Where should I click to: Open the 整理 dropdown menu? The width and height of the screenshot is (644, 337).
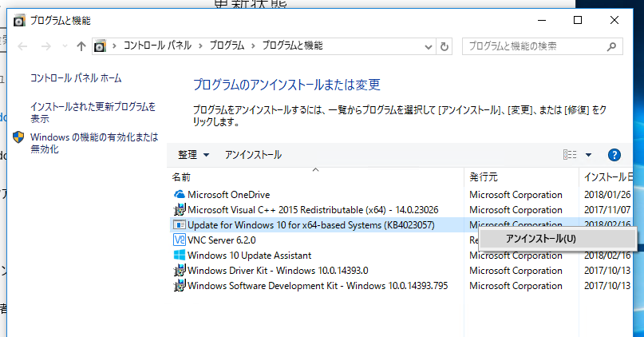coord(193,155)
